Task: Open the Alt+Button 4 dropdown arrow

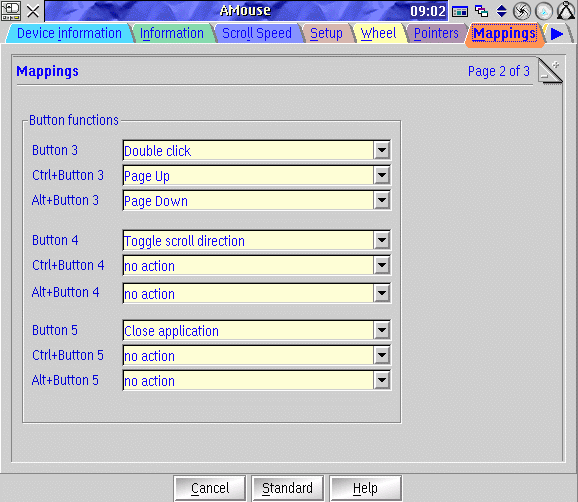Action: [x=382, y=293]
